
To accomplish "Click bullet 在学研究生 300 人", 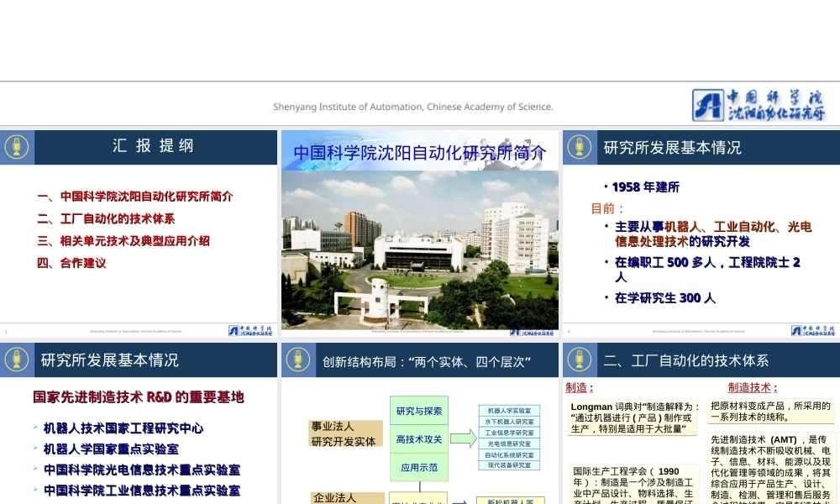I will pos(659,298).
